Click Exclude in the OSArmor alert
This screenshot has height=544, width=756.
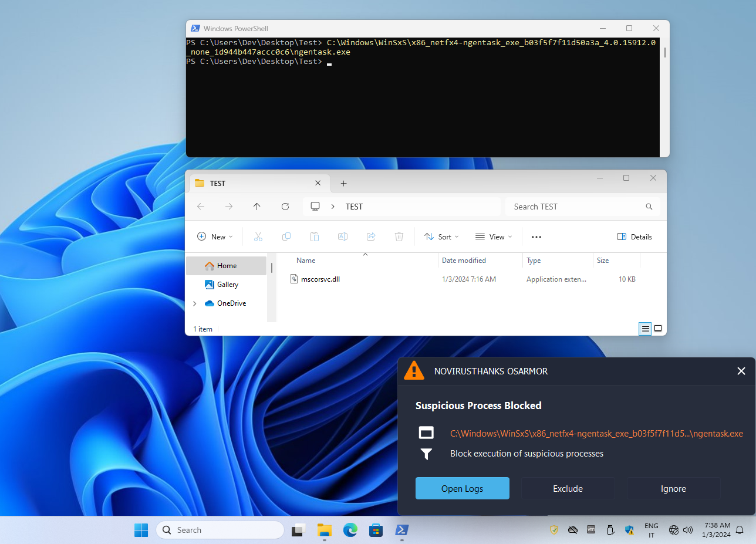point(568,488)
